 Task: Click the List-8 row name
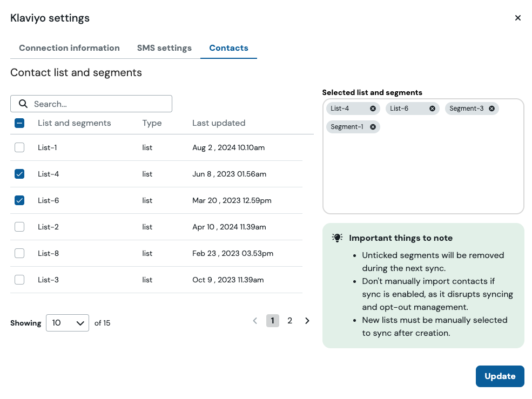(48, 253)
